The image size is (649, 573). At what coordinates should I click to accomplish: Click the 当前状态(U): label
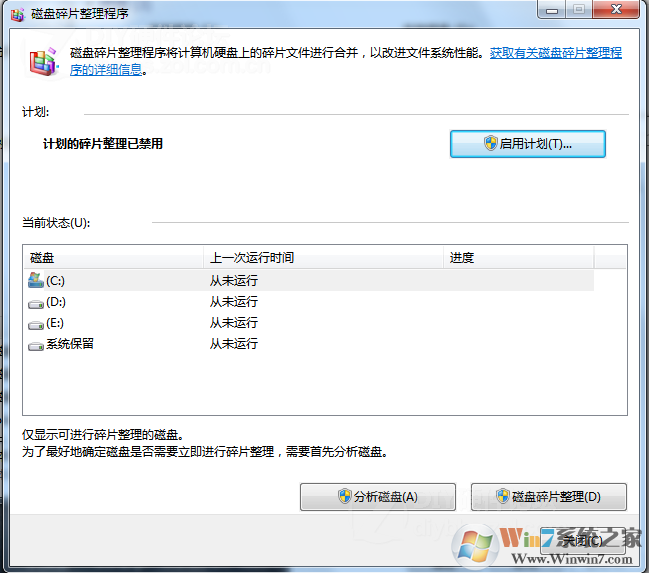coord(56,223)
